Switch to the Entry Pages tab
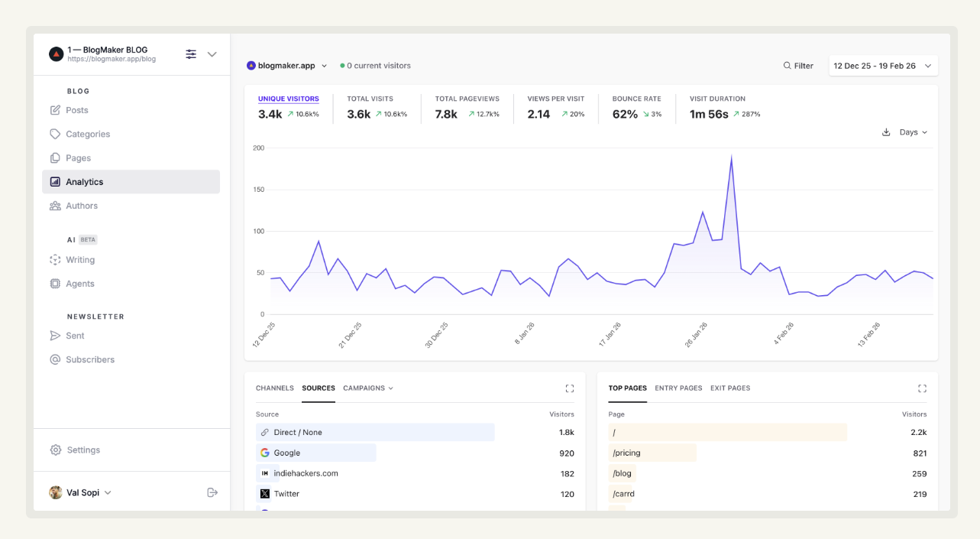The height and width of the screenshot is (539, 980). coord(678,388)
